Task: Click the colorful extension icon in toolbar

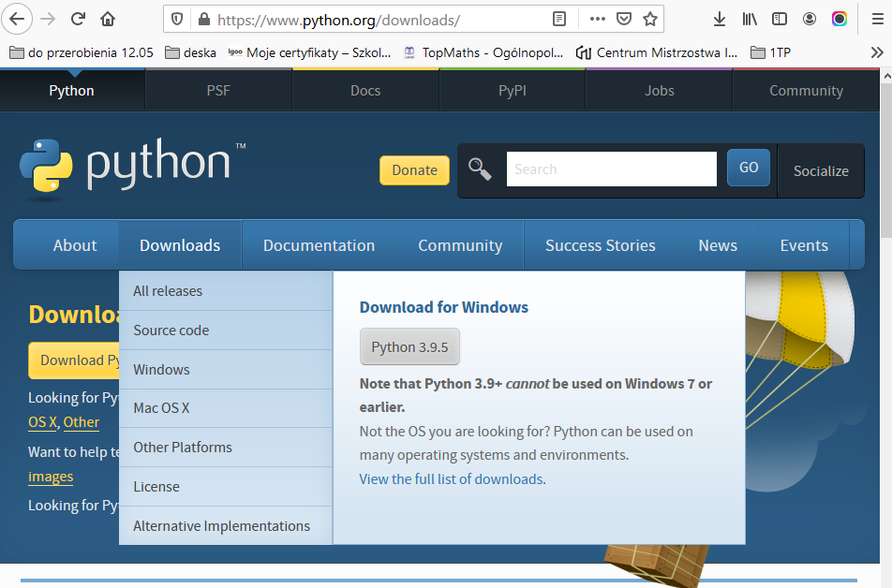Action: (x=840, y=20)
